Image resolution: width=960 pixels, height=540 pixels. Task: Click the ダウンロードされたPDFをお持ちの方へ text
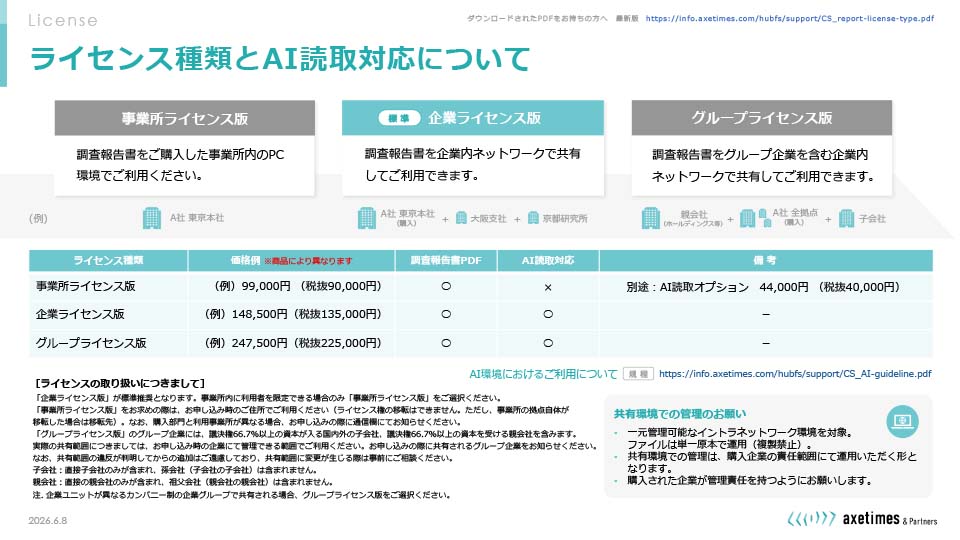(537, 18)
